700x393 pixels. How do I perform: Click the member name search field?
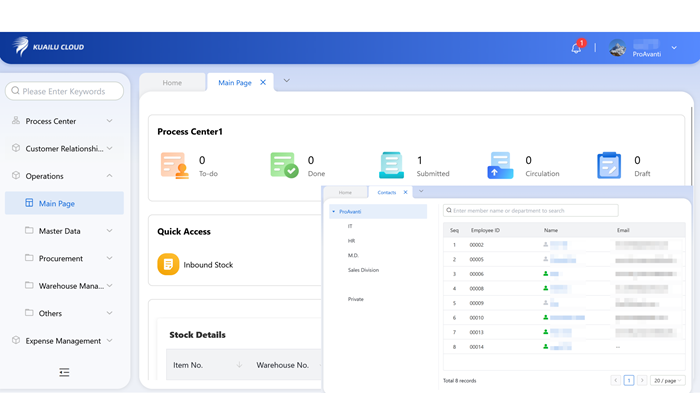pyautogui.click(x=531, y=210)
